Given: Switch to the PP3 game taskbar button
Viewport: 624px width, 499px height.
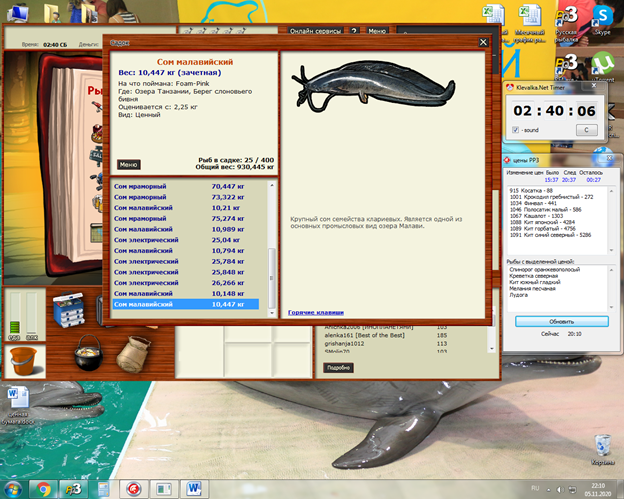Looking at the screenshot, I should pyautogui.click(x=73, y=489).
